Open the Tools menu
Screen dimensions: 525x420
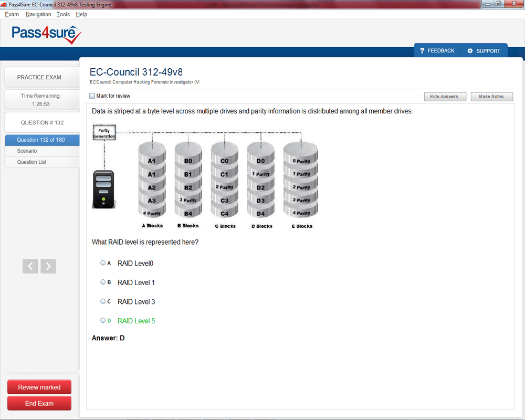click(x=63, y=14)
